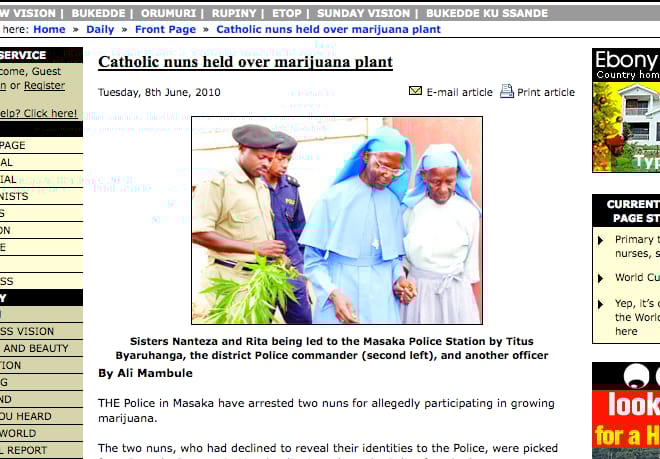Click the E-mail article text link
The image size is (660, 459).
tap(459, 92)
